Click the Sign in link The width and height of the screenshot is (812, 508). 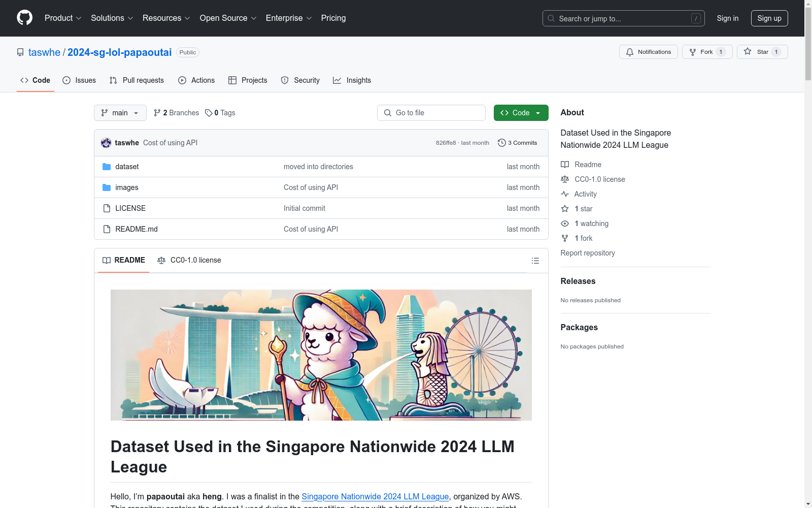click(x=728, y=18)
